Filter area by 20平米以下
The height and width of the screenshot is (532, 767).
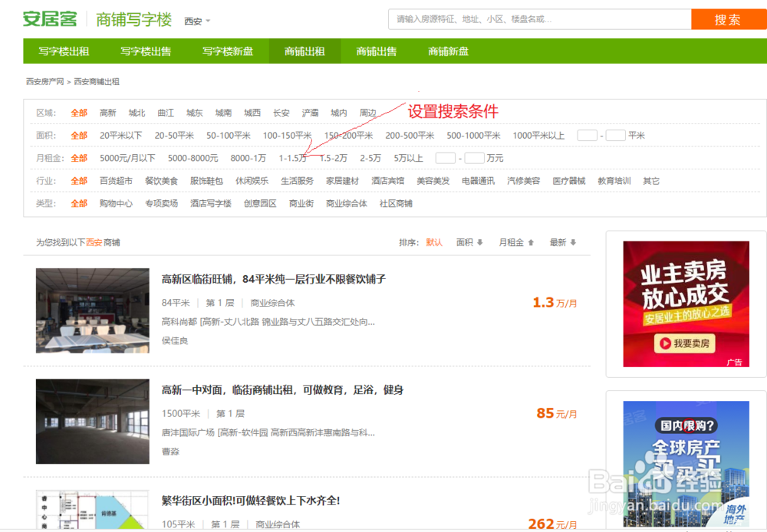click(x=121, y=136)
